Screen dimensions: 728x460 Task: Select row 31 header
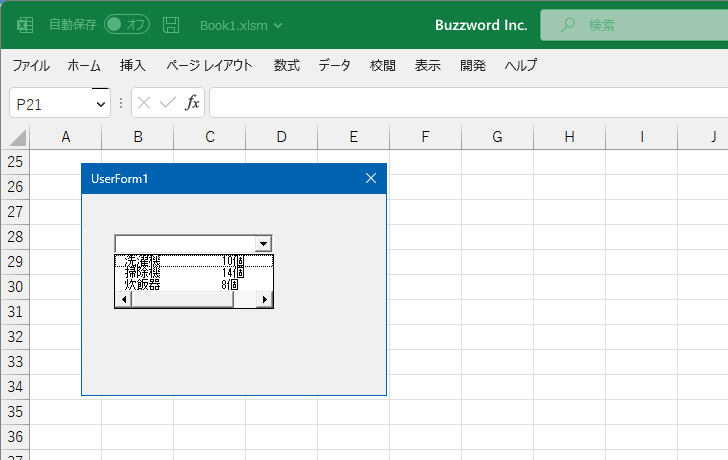pos(15,311)
